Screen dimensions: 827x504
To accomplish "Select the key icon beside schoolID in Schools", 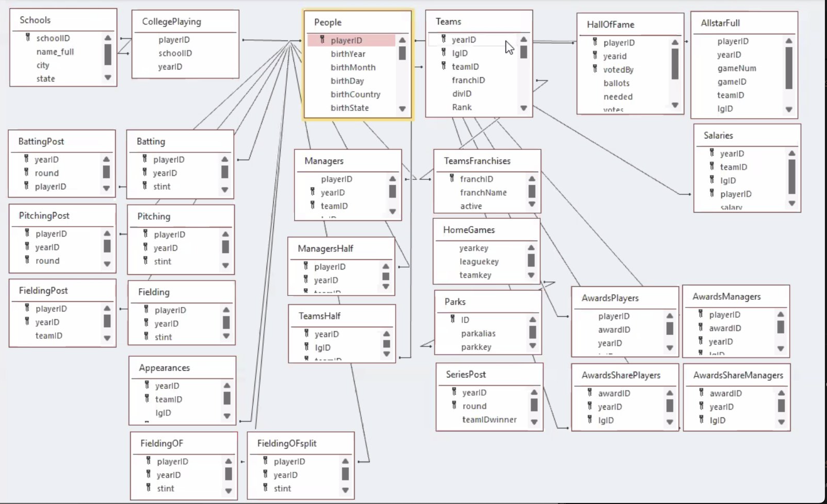I will [27, 38].
